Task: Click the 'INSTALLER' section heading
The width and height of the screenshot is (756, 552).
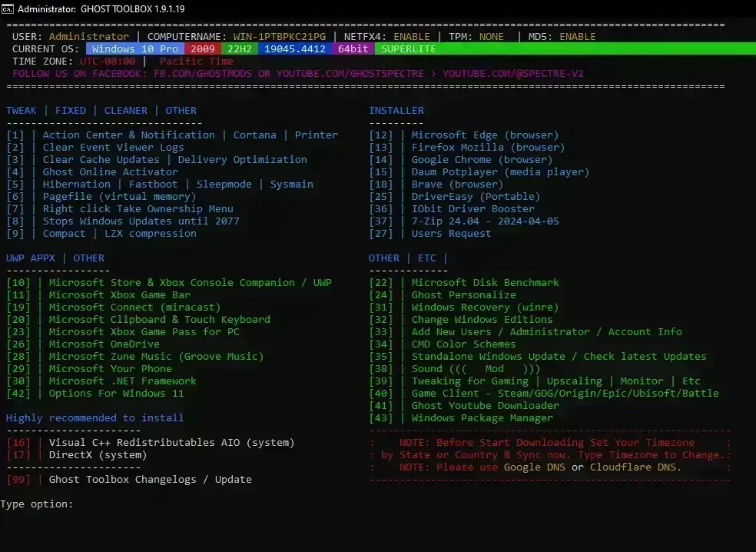Action: coord(396,111)
